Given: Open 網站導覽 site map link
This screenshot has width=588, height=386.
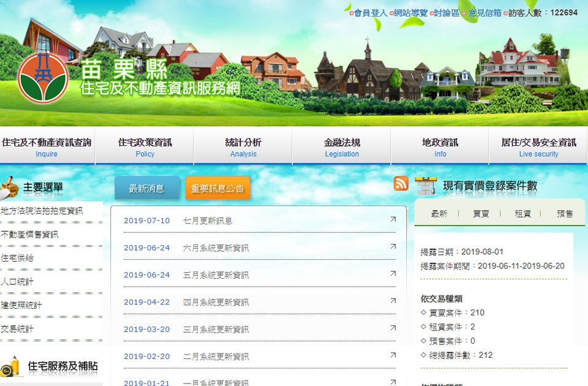Looking at the screenshot, I should (410, 13).
